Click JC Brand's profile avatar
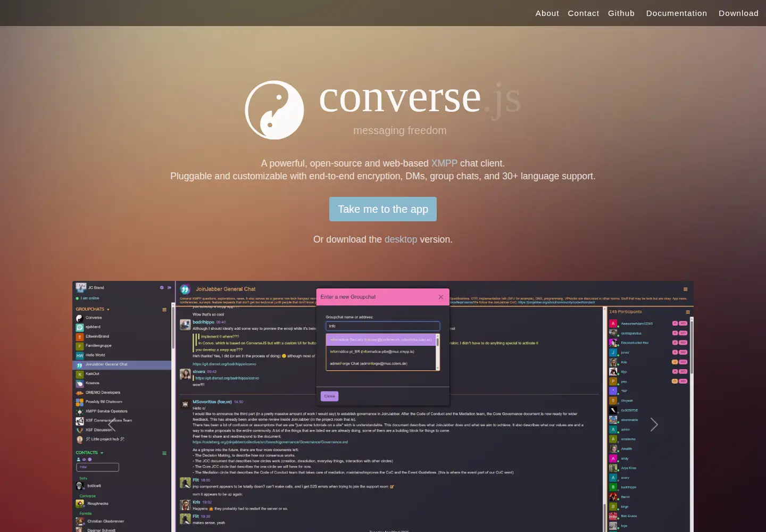 click(81, 288)
